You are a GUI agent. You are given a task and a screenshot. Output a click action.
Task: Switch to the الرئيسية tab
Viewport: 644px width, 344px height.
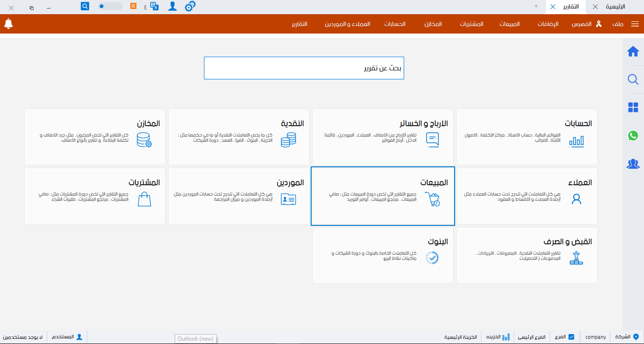point(615,7)
